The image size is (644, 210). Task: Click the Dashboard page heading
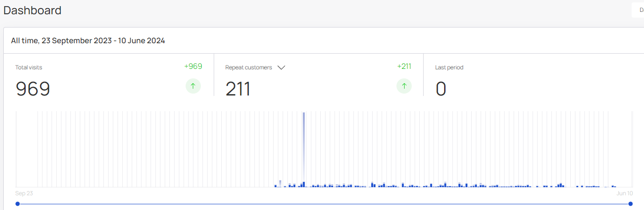tap(32, 10)
